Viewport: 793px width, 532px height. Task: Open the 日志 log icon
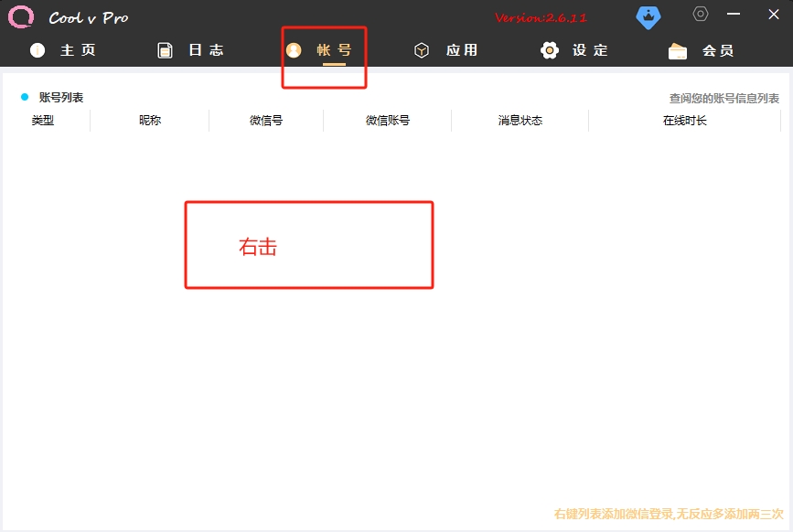pyautogui.click(x=165, y=50)
